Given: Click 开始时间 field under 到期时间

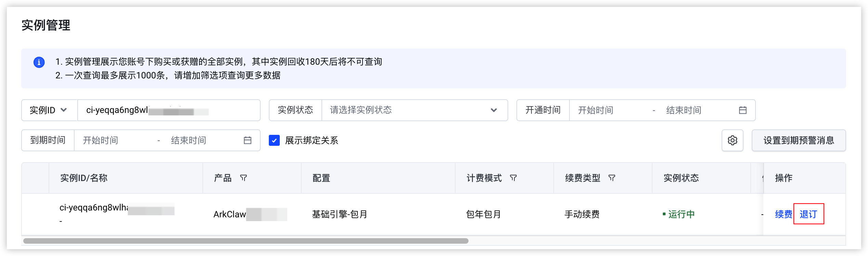Looking at the screenshot, I should point(116,140).
